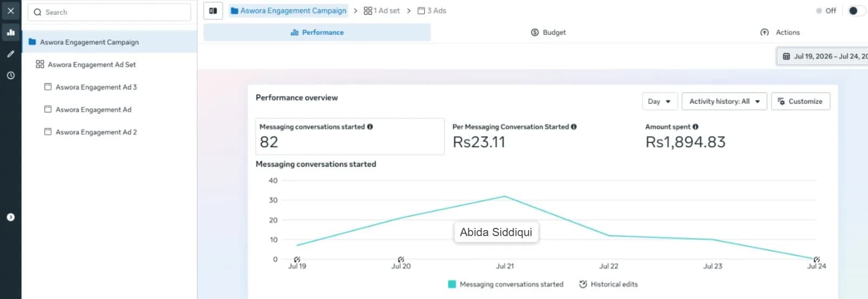This screenshot has width=868, height=299.
Task: Click historical edit marker on Jul 20
Action: coord(401,259)
